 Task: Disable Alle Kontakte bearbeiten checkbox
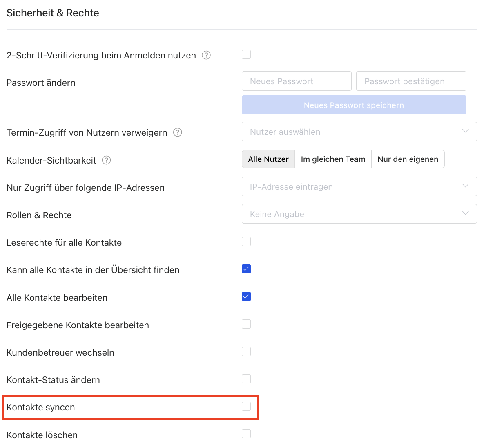[246, 297]
